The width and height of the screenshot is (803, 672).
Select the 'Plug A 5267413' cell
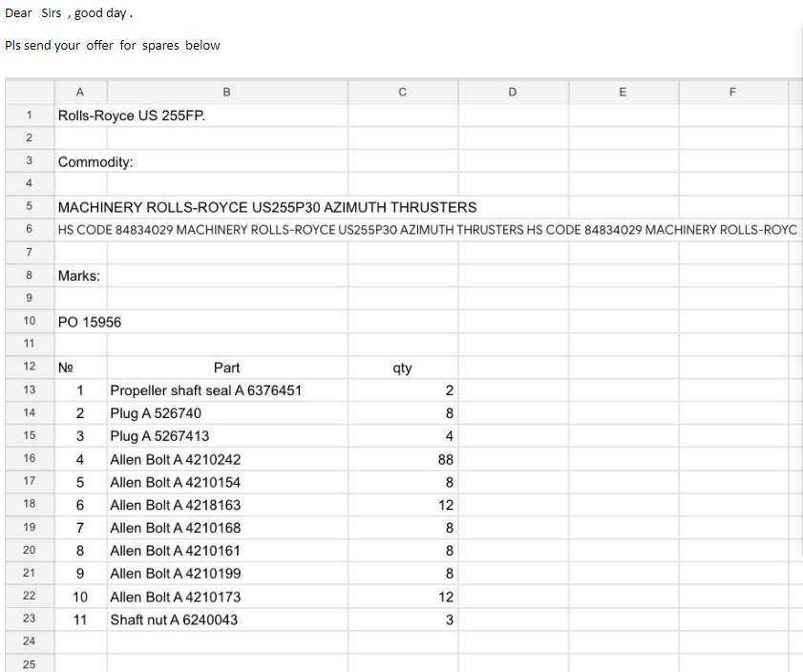pos(159,436)
